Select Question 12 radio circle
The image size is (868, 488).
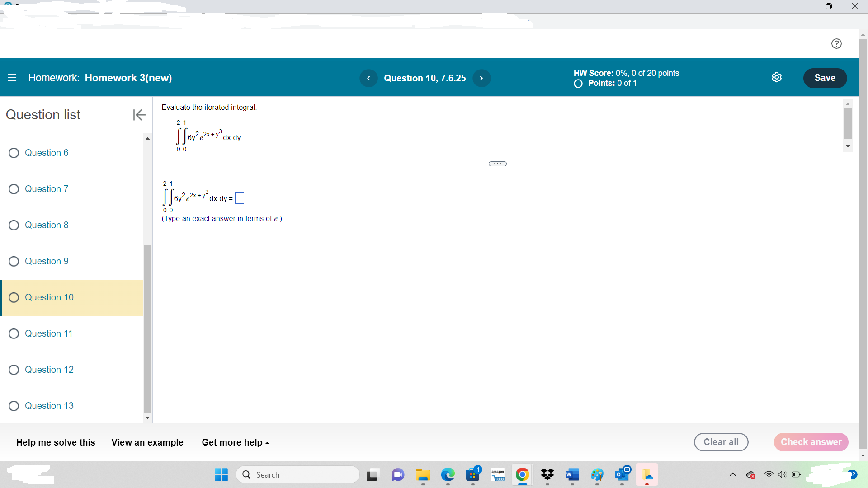14,370
